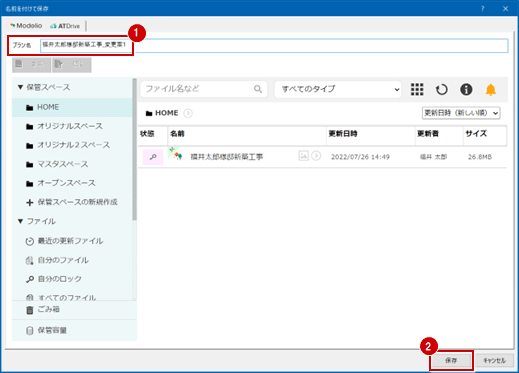Screen dimensions: 519x373
Task: Click the sidebar vertical scrollbar
Action: pyautogui.click(x=134, y=150)
